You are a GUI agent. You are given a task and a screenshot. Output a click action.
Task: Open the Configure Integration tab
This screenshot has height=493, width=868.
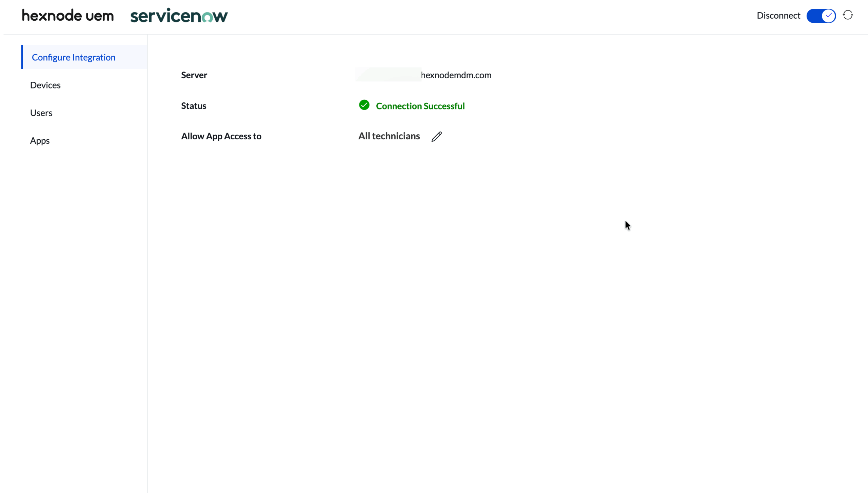coord(74,57)
